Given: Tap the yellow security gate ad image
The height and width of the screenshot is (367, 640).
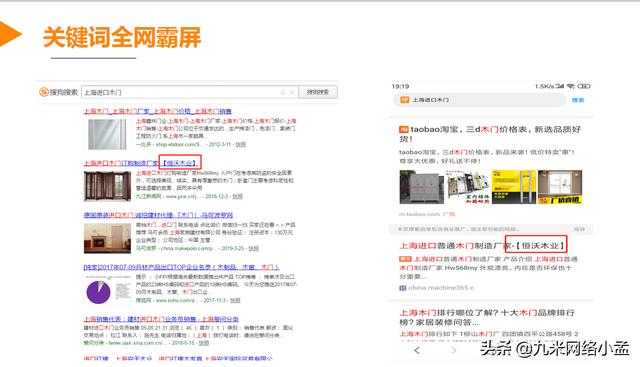Looking at the screenshot, I should [514, 187].
